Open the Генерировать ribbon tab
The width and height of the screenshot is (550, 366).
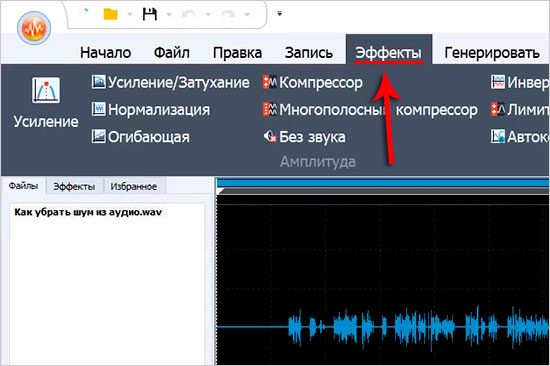click(492, 53)
